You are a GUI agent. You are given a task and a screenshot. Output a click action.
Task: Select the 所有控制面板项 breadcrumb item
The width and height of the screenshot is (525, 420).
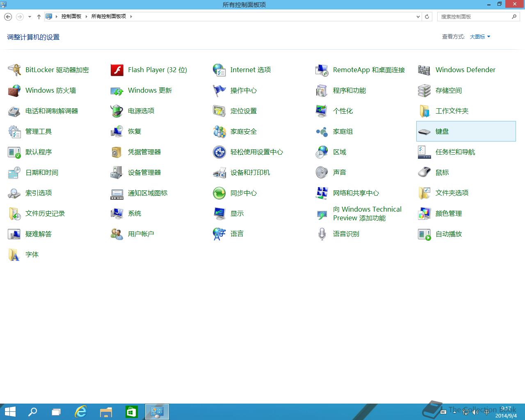(x=109, y=16)
